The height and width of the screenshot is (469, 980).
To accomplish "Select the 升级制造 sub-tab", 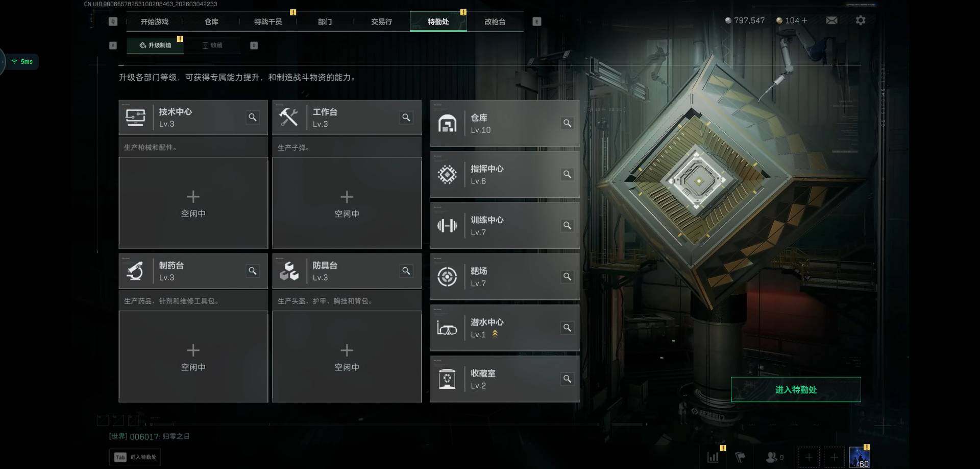I will (x=155, y=45).
